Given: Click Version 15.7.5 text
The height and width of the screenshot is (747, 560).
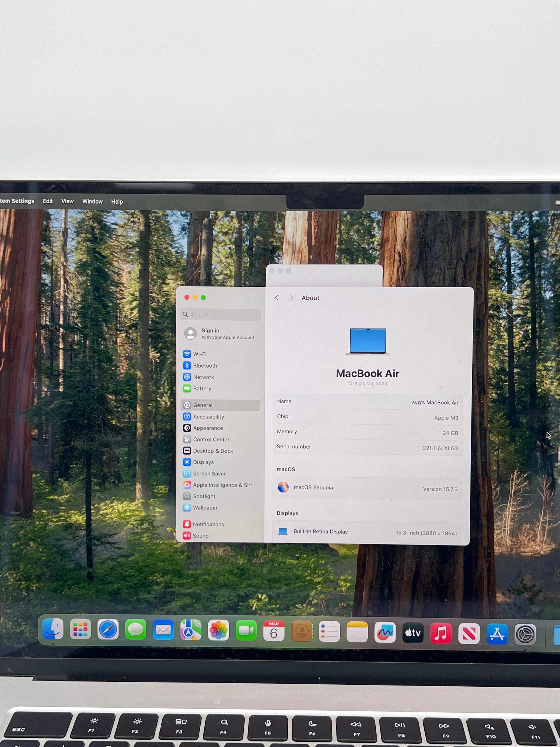Looking at the screenshot, I should 440,489.
